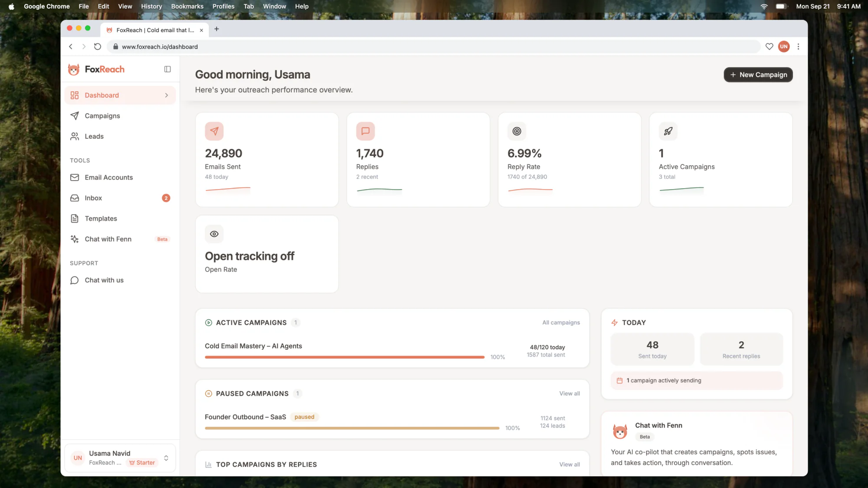Open Chat with Fenn in sidebar
868x488 pixels.
coord(120,239)
